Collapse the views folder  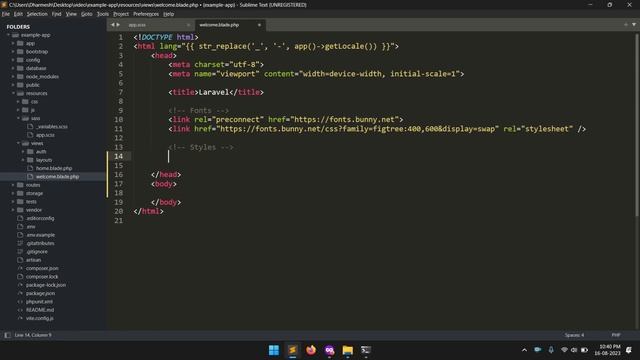pos(18,143)
